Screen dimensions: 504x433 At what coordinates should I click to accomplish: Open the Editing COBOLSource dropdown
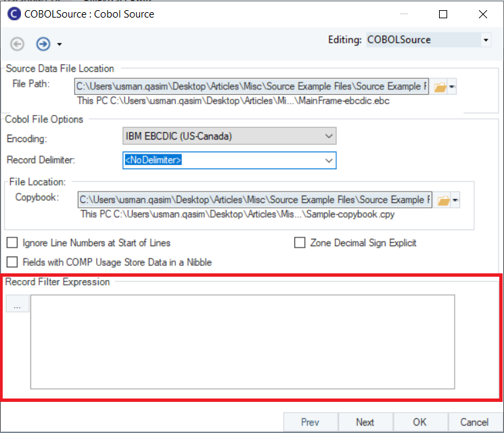coord(486,40)
